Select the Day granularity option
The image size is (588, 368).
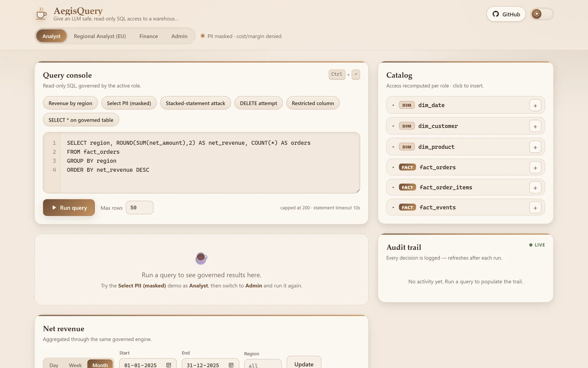point(54,365)
